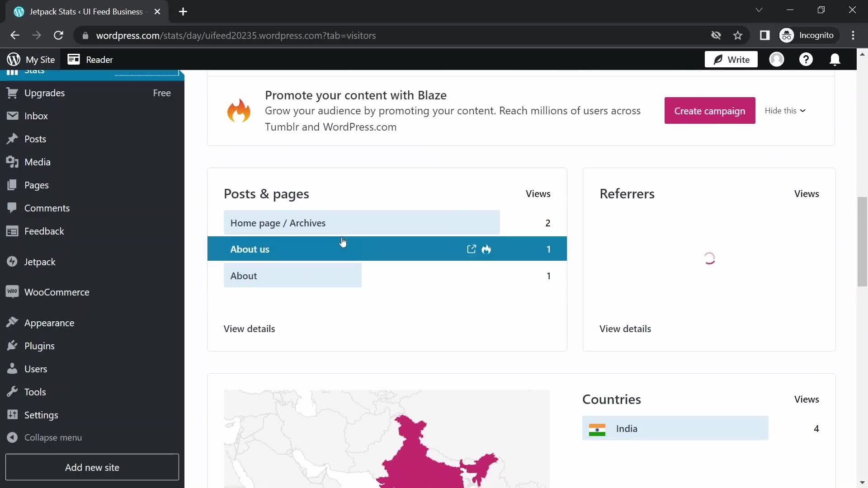868x488 pixels.
Task: Click the tracking protection eye icon
Action: (716, 35)
